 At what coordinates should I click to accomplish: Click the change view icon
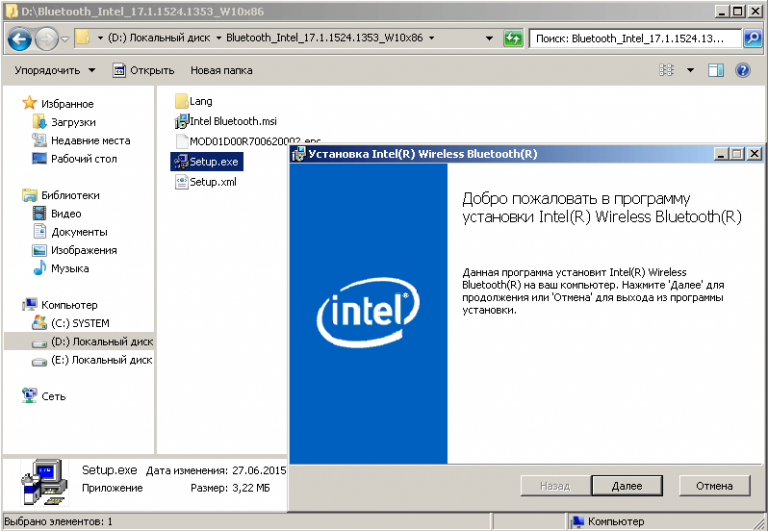click(x=668, y=71)
